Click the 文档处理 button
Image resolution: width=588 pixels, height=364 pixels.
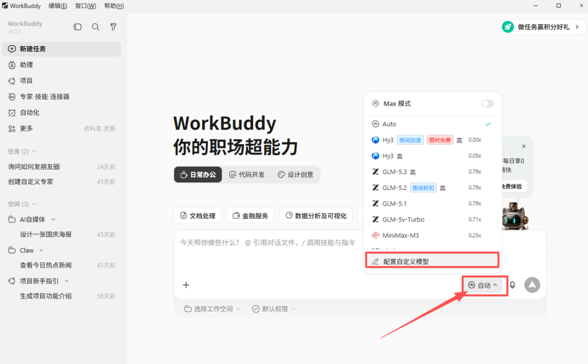(x=198, y=215)
